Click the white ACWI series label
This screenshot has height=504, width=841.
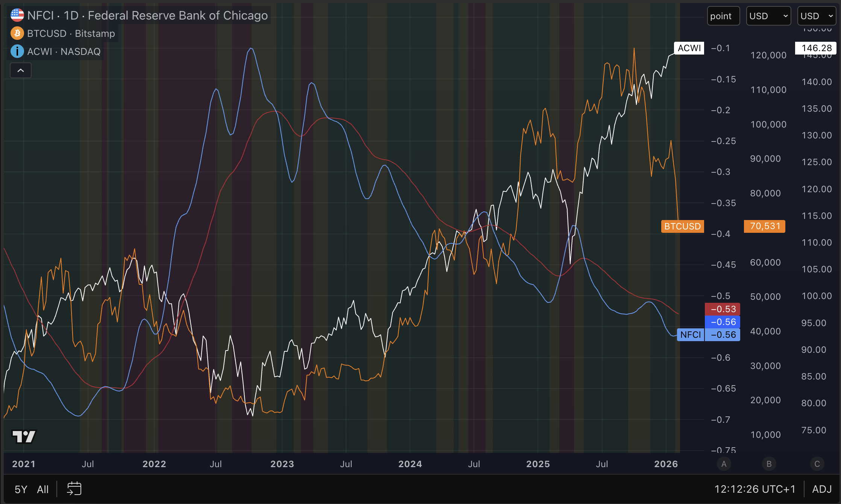click(x=689, y=48)
